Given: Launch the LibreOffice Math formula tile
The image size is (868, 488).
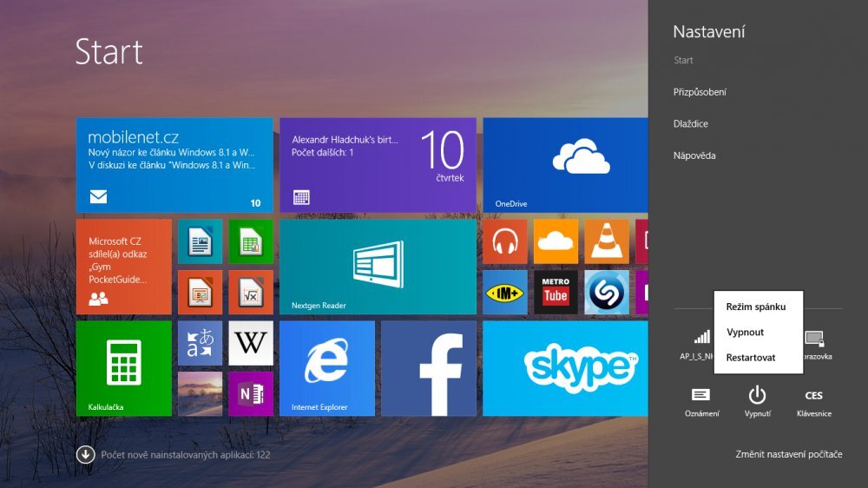Looking at the screenshot, I should coord(251,293).
